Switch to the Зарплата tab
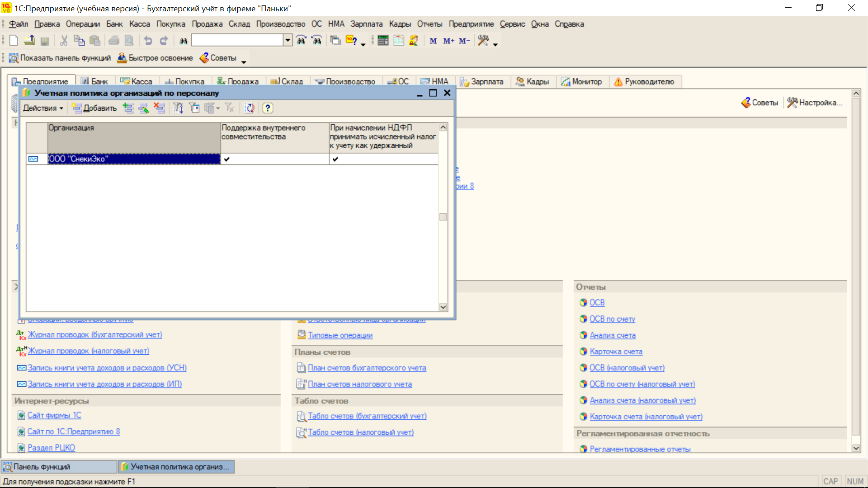The image size is (868, 488). tap(482, 82)
